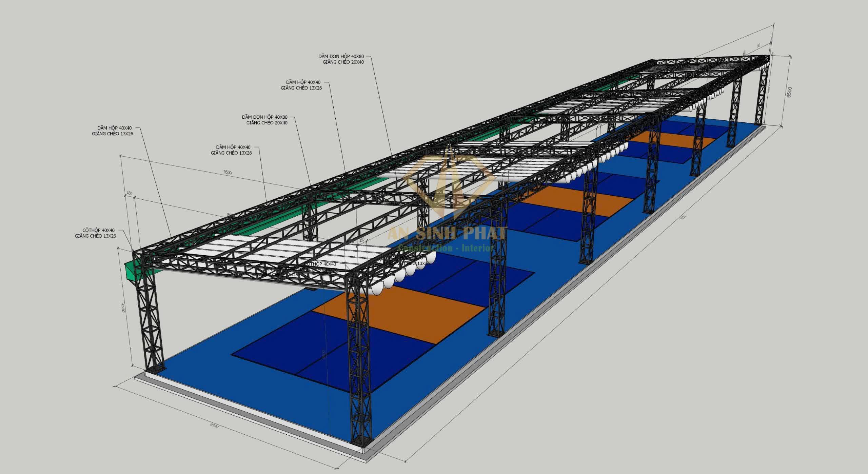Click the 4500 column height dimension
This screenshot has height=474, width=868.
click(123, 308)
